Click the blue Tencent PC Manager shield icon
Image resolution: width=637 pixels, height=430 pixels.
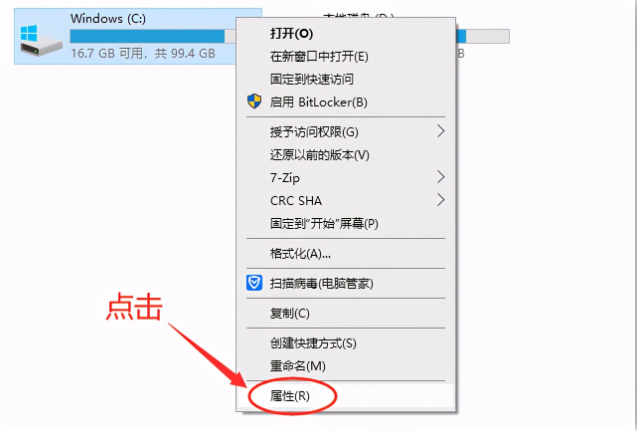coord(254,282)
